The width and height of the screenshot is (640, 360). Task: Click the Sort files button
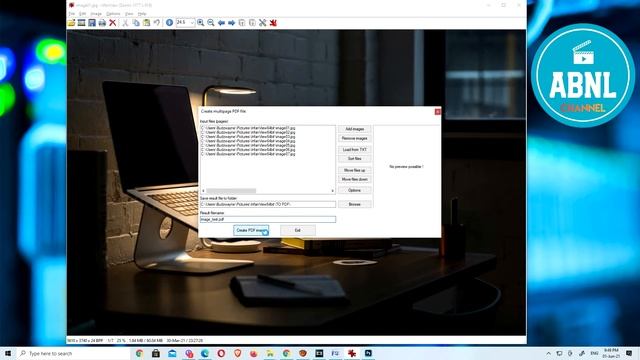point(355,159)
